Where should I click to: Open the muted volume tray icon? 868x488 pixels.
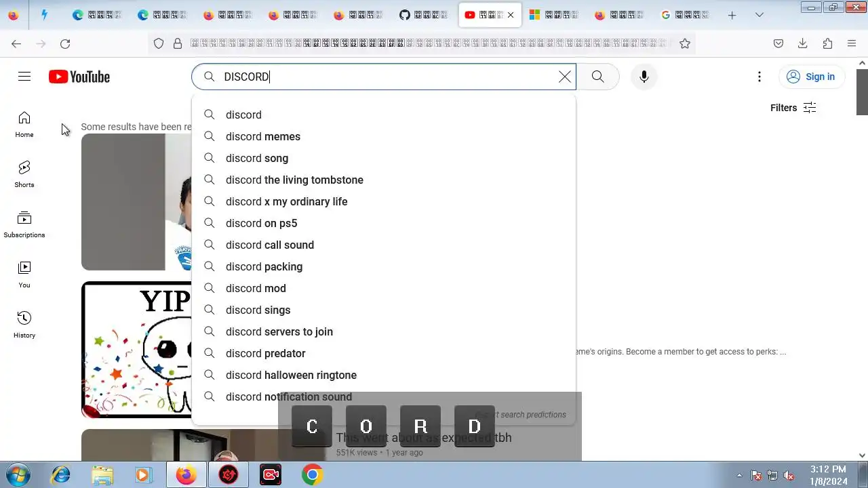coord(789,475)
